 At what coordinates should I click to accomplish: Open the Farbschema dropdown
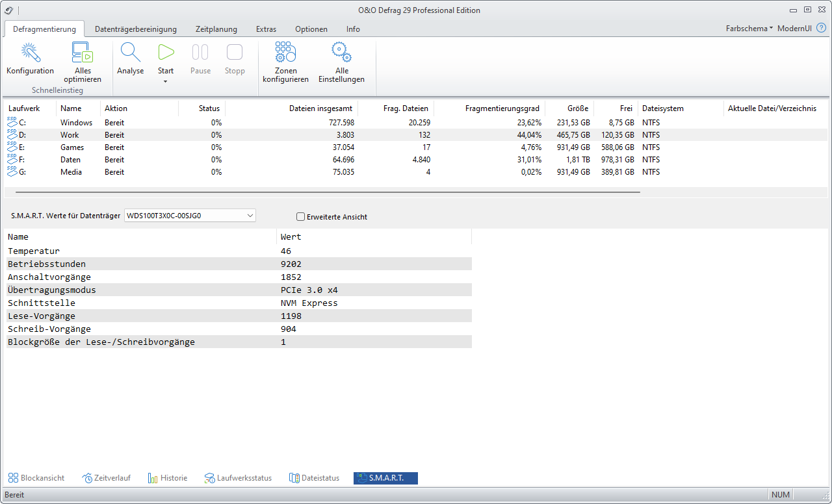pyautogui.click(x=749, y=29)
